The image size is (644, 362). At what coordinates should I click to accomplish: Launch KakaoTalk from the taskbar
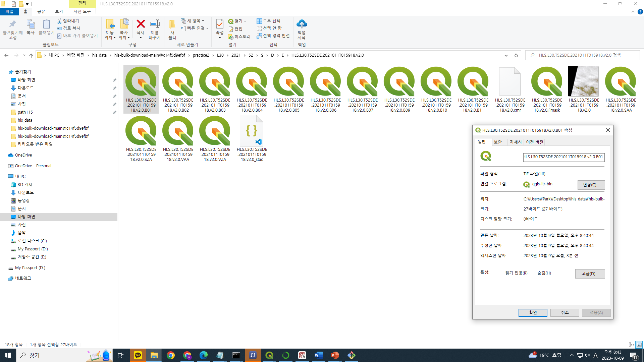pyautogui.click(x=138, y=355)
